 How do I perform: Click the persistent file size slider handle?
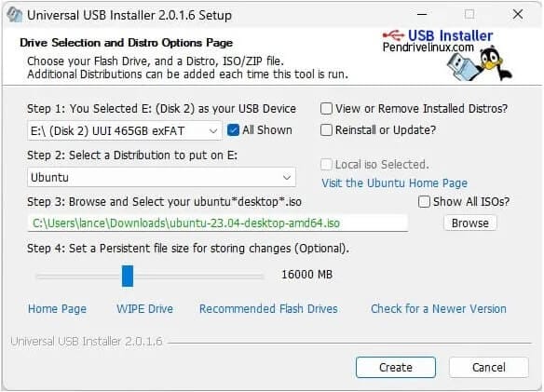click(128, 277)
